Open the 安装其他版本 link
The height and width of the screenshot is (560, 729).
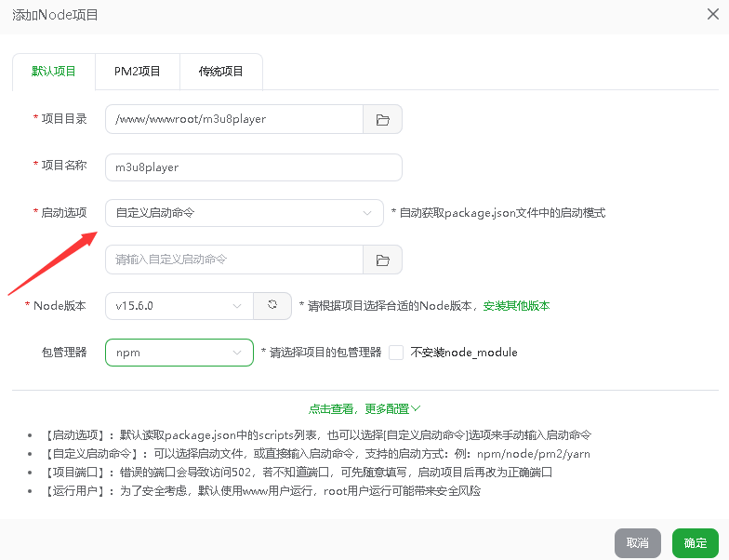(516, 305)
